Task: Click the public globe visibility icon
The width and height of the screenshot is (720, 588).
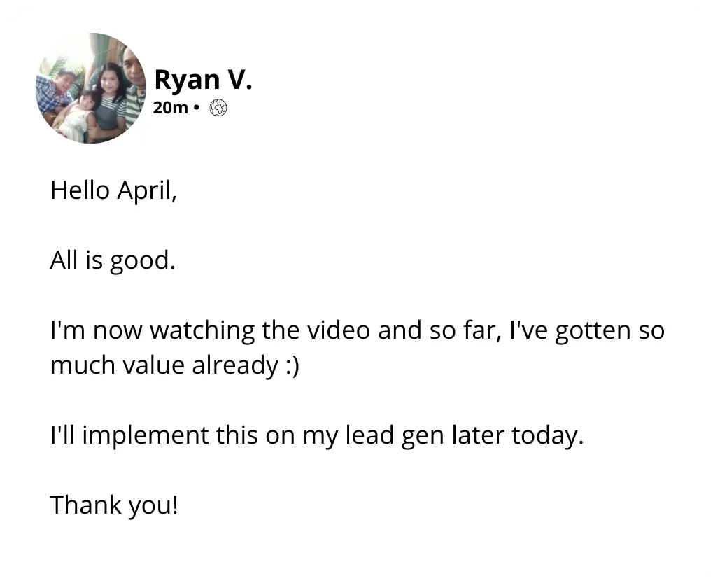Action: (x=218, y=108)
